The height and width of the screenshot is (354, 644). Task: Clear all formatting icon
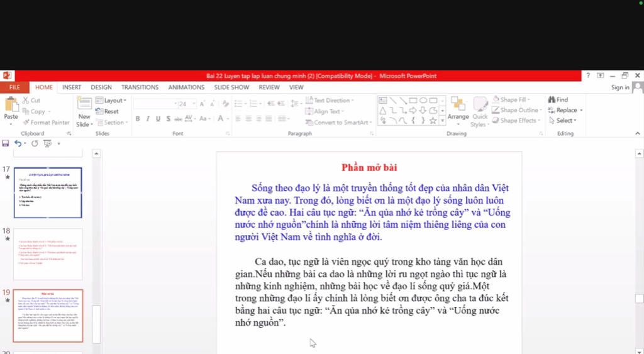click(226, 104)
